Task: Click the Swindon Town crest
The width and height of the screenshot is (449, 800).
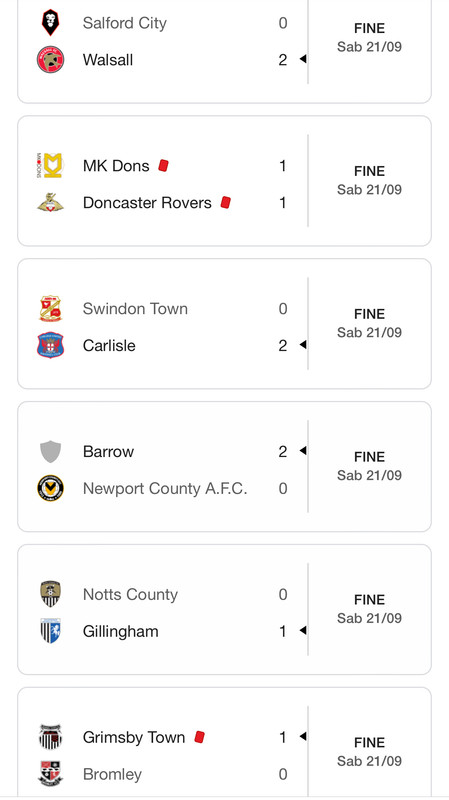Action: pyautogui.click(x=51, y=309)
